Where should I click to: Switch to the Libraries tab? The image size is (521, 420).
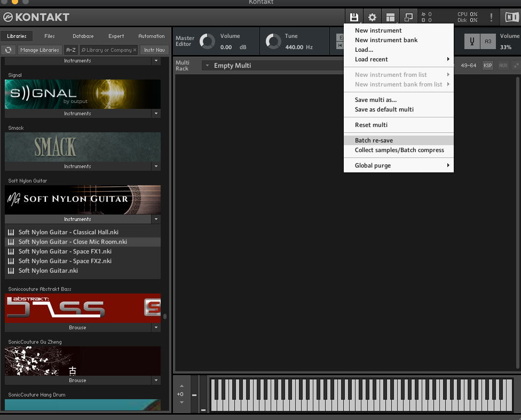click(17, 36)
